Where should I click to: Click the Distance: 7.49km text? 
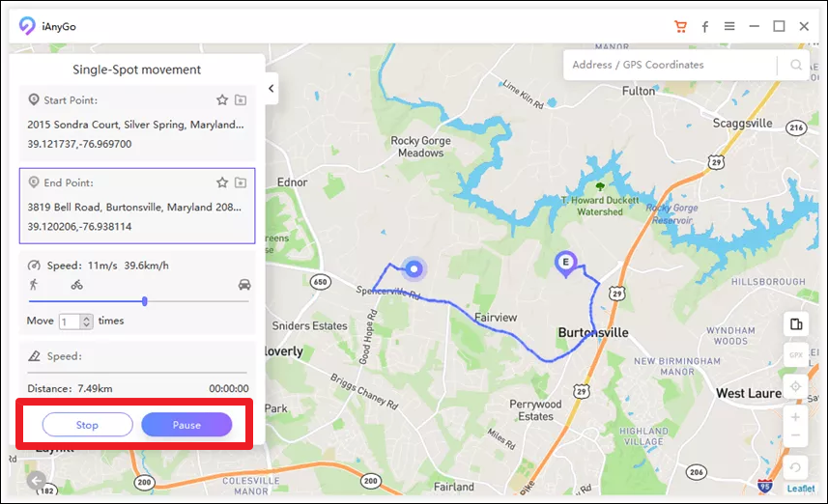point(70,389)
